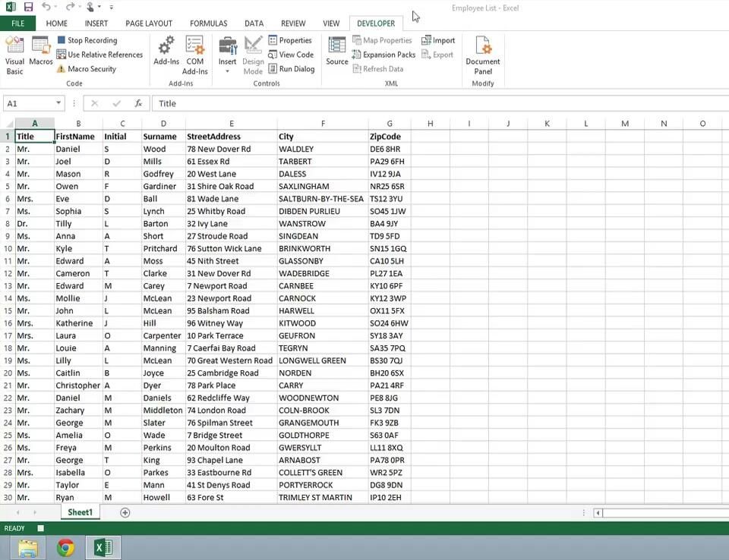This screenshot has height=560, width=729.
Task: Open Chrome from the taskbar
Action: (x=65, y=548)
